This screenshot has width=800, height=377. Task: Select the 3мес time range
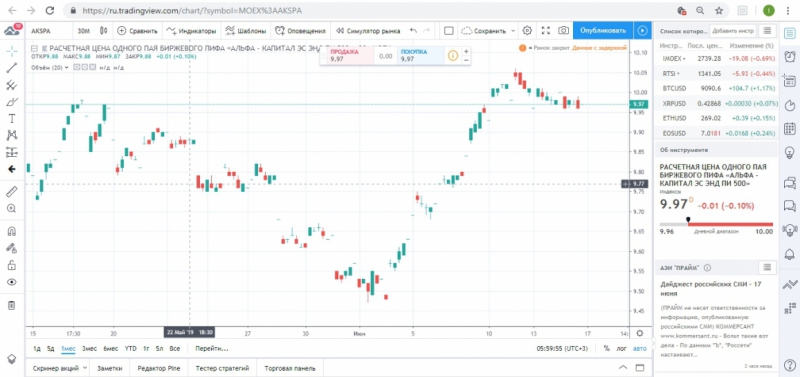point(89,348)
